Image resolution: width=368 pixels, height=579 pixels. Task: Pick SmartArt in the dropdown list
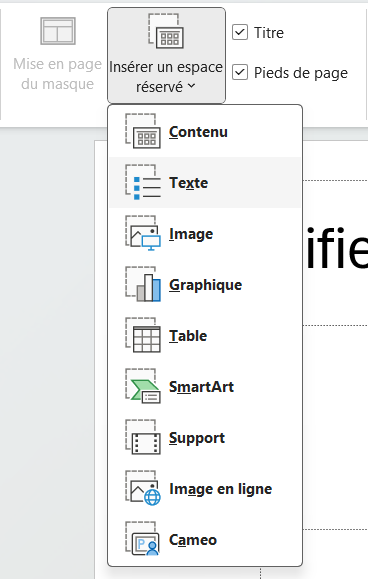point(205,386)
